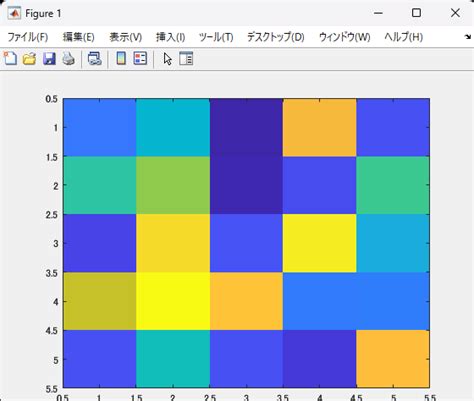This screenshot has width=474, height=401.
Task: Open the デスクトップ(D) menu
Action: (276, 37)
